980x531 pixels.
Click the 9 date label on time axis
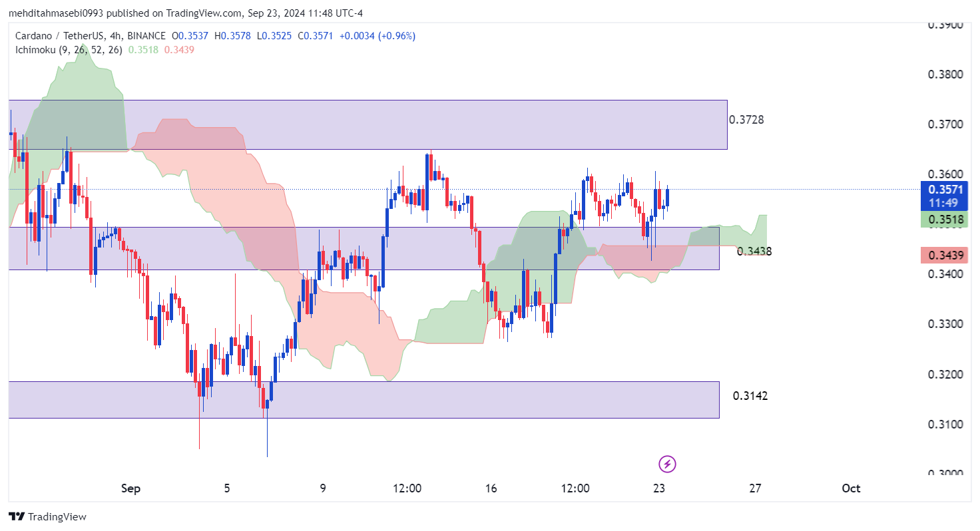click(x=323, y=488)
